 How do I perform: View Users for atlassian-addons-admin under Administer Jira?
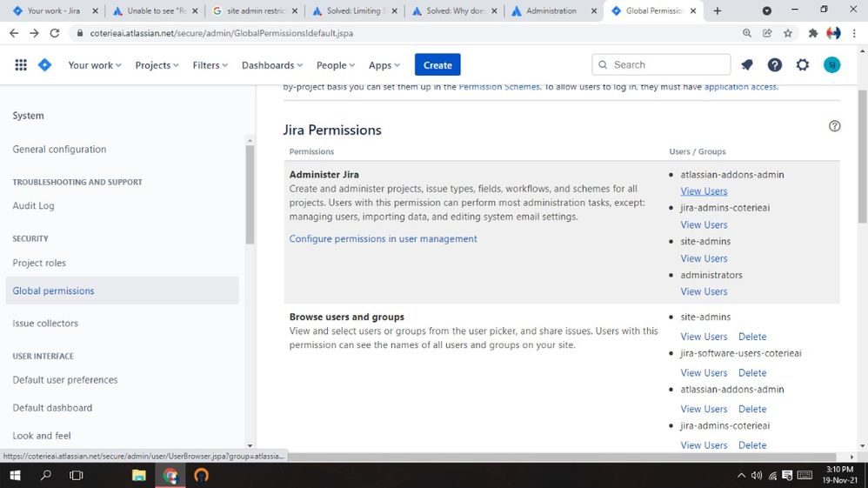click(x=704, y=191)
